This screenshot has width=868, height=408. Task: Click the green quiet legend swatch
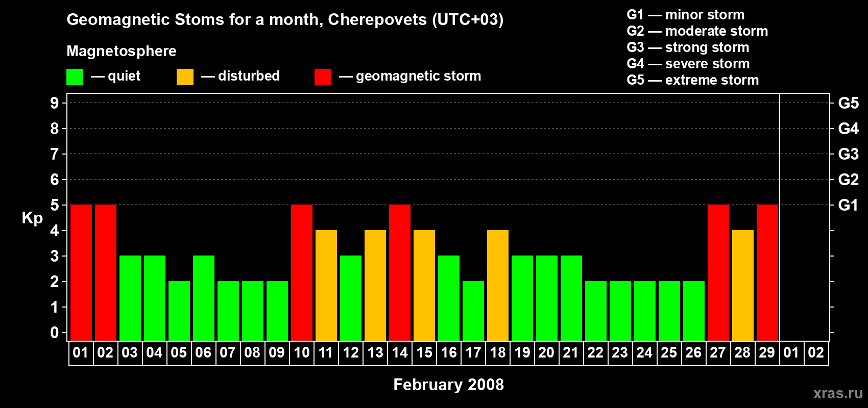(75, 77)
